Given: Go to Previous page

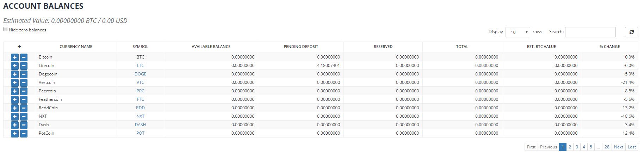Looking at the screenshot, I should (549, 147).
